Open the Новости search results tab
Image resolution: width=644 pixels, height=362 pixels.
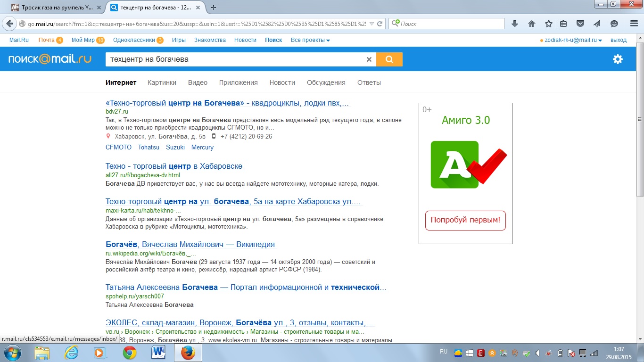coord(282,82)
